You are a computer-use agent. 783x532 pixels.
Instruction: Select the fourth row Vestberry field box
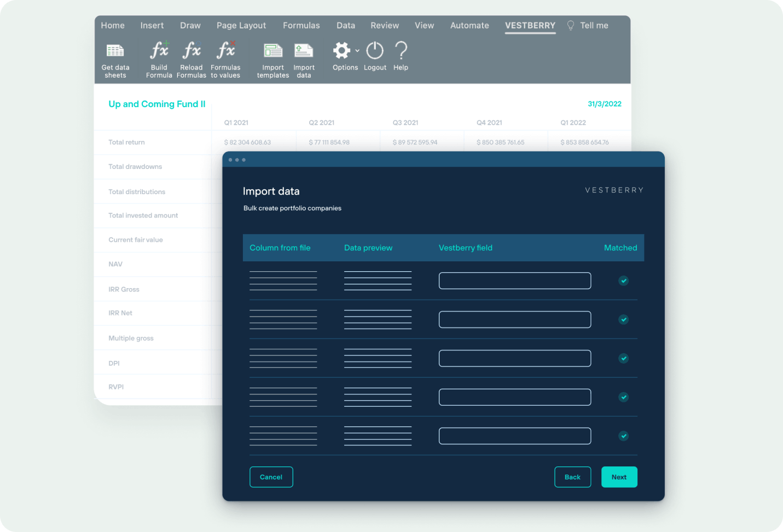515,397
